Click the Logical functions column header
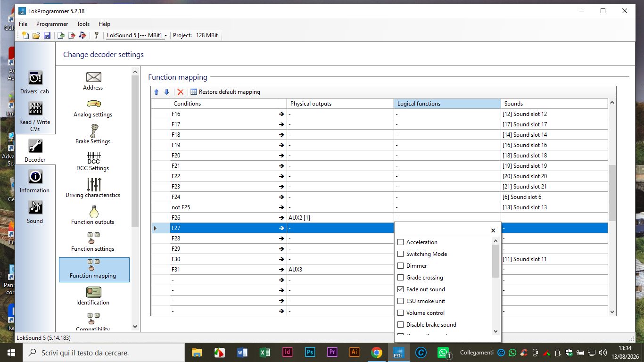The height and width of the screenshot is (362, 644). point(447,104)
